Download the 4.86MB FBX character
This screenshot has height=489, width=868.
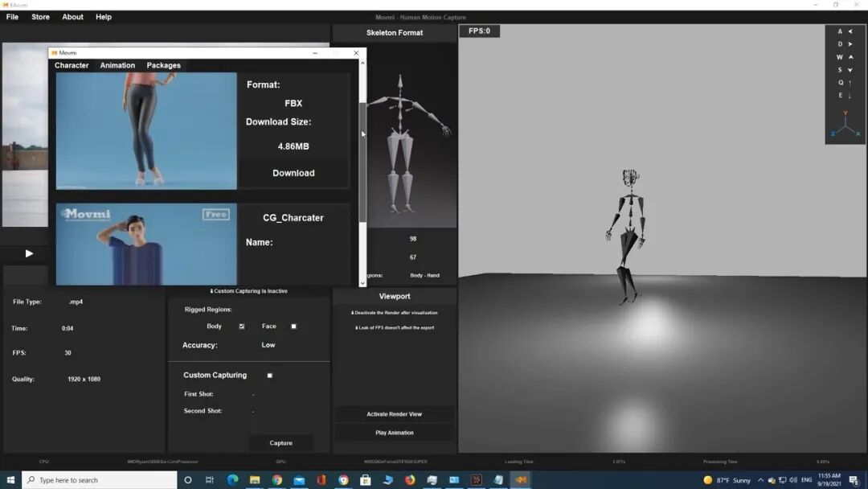click(293, 174)
